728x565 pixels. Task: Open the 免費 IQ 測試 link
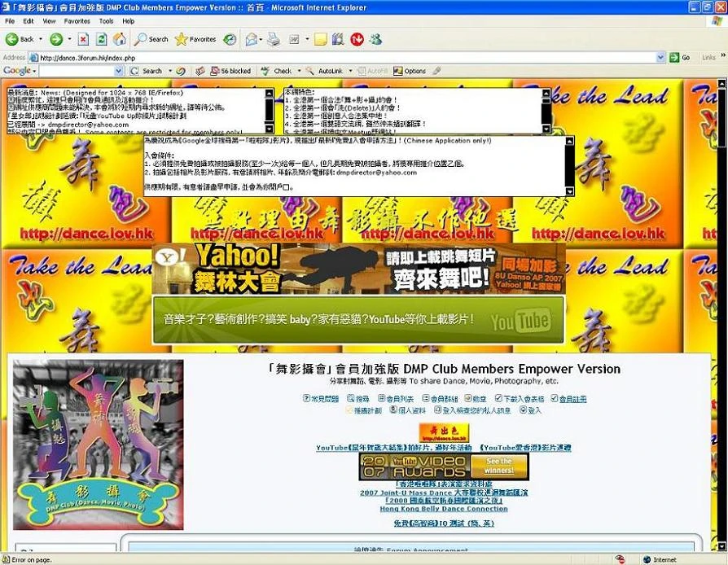[443, 523]
